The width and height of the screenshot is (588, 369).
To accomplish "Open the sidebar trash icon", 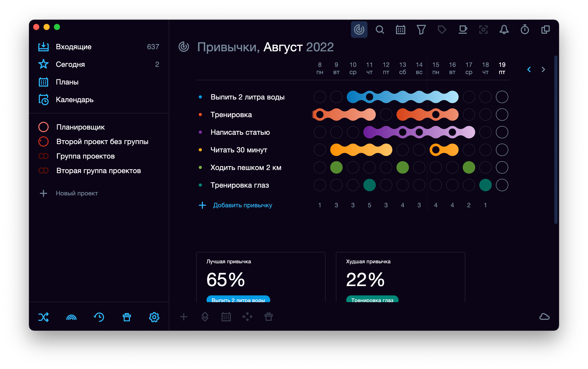I will pyautogui.click(x=127, y=317).
